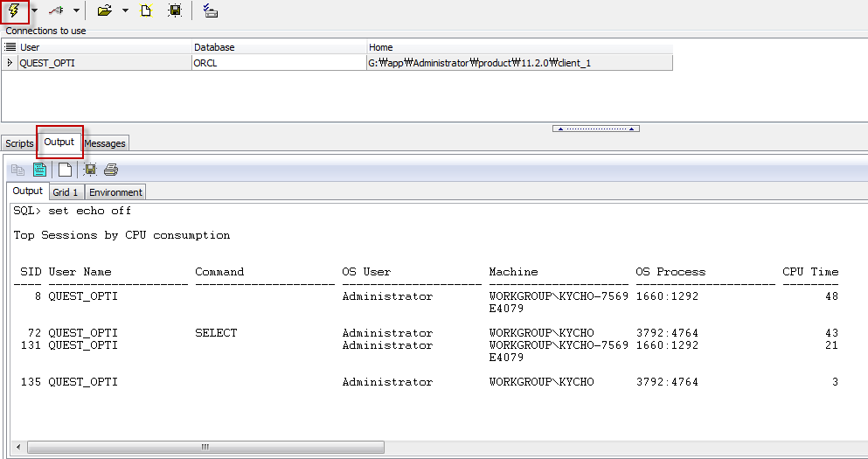Open the Grid 1 sub-tab

point(66,192)
